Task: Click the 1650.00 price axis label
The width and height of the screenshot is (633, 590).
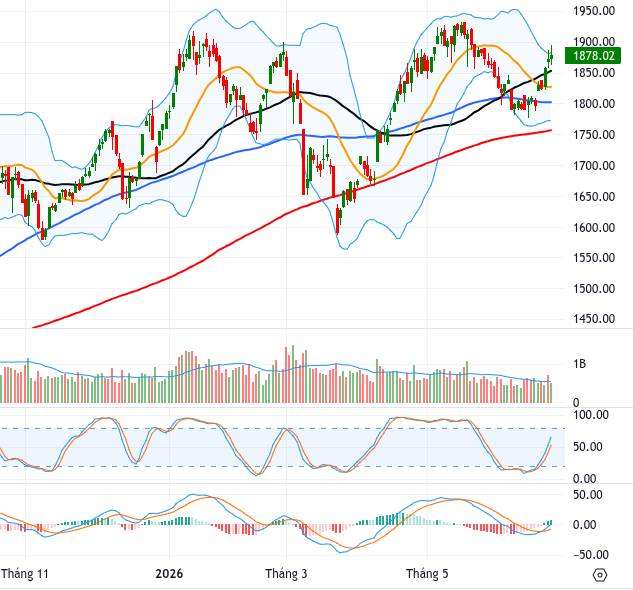Action: click(x=594, y=197)
